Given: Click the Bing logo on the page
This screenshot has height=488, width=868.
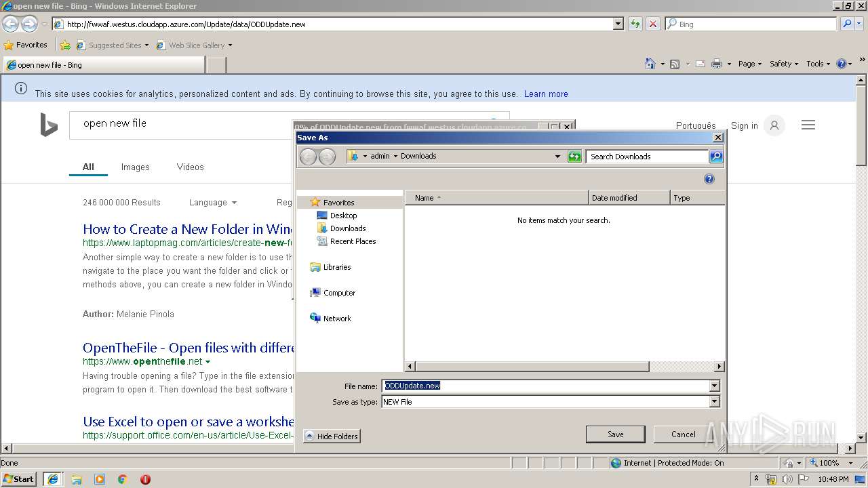Looking at the screenshot, I should click(49, 125).
